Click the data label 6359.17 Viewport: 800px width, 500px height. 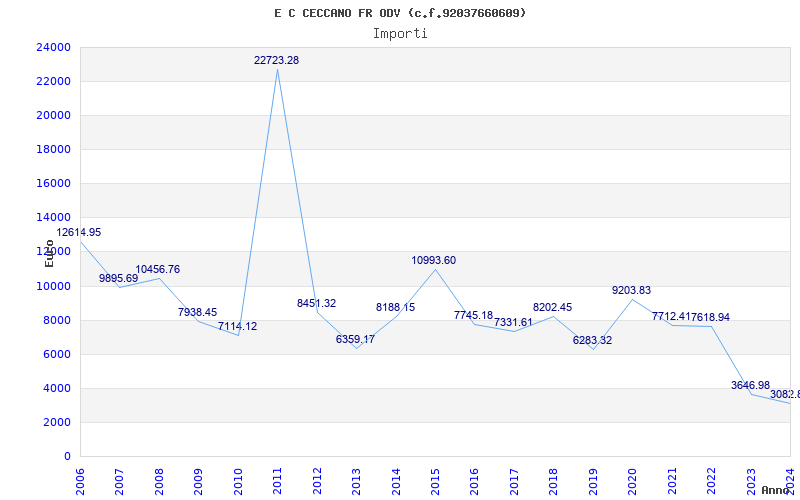click(x=356, y=339)
